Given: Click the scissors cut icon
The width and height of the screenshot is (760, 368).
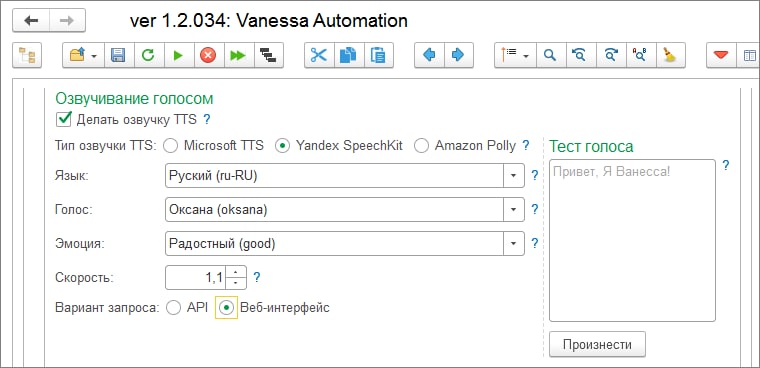Looking at the screenshot, I should 319,55.
